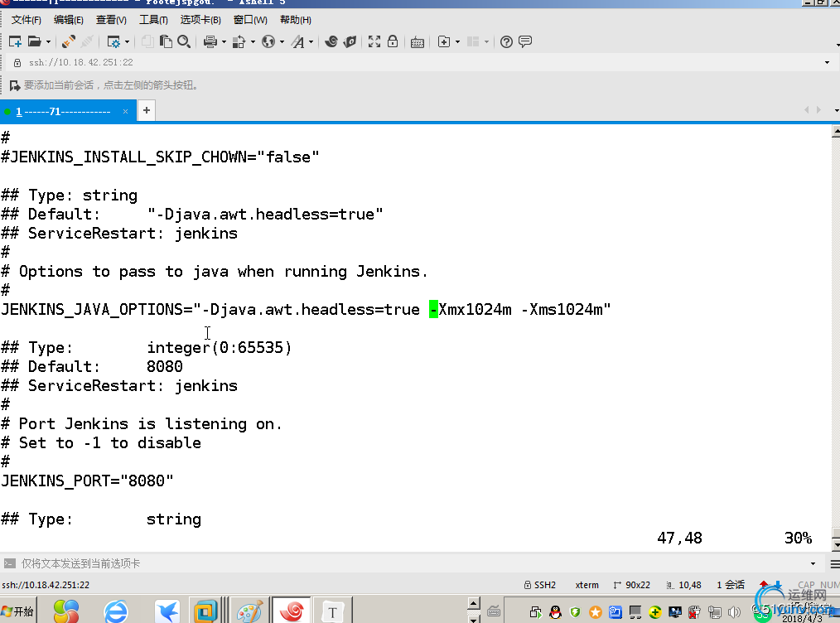Open the 选项卡(B) menu
The height and width of the screenshot is (623, 840).
(200, 20)
